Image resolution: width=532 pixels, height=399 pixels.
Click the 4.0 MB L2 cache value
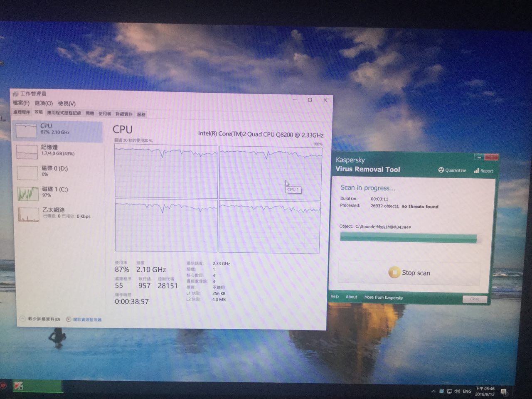click(219, 299)
